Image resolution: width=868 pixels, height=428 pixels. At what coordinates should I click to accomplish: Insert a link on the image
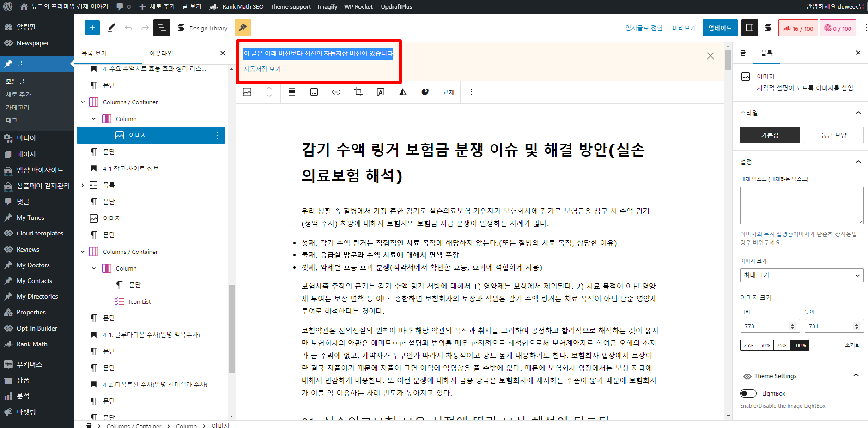[x=336, y=92]
